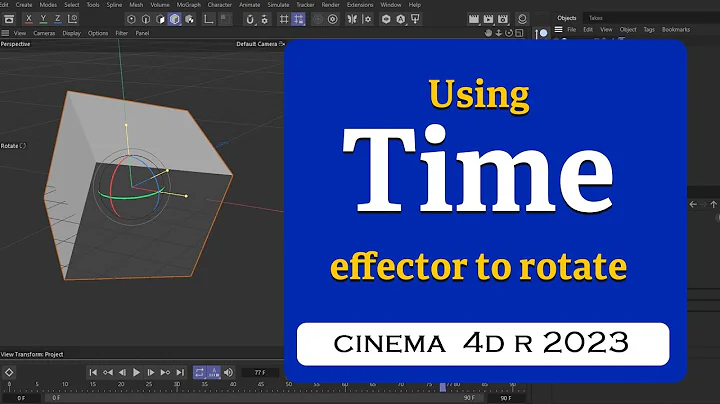Image resolution: width=720 pixels, height=404 pixels.
Task: Open viewport Cameras menu
Action: pyautogui.click(x=44, y=33)
